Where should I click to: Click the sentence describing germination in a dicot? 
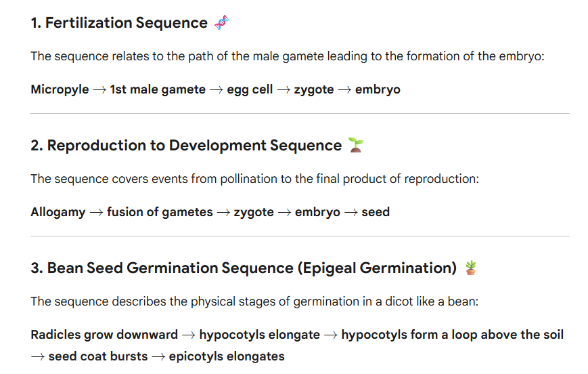click(x=254, y=302)
